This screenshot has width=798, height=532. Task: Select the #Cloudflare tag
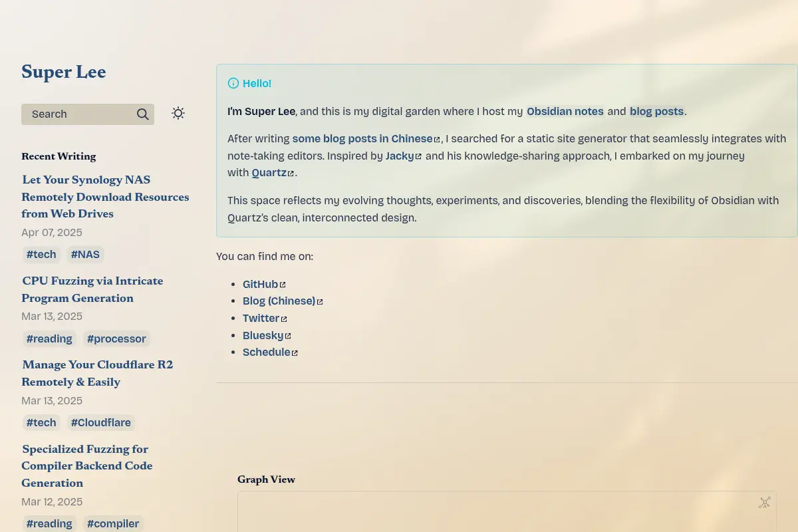(x=101, y=423)
